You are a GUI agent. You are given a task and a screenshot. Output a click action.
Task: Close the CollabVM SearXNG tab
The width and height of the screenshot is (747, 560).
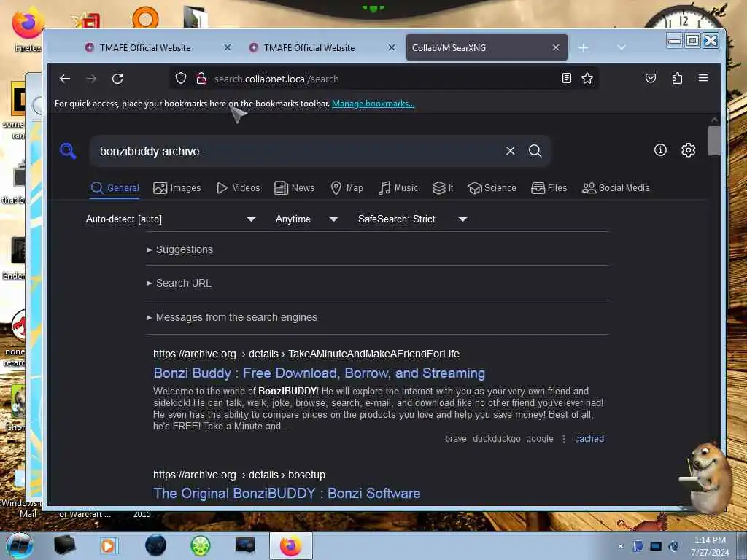(555, 47)
